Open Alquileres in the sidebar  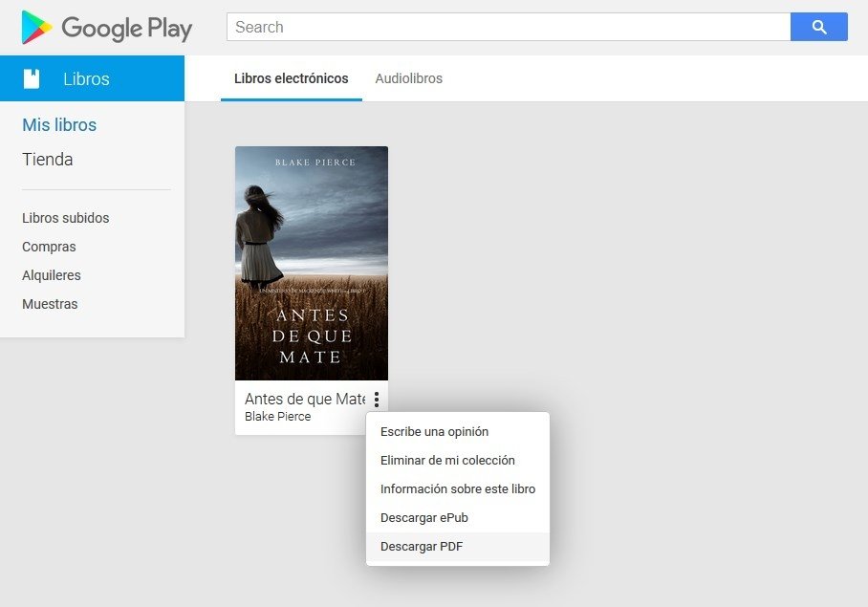[x=52, y=275]
